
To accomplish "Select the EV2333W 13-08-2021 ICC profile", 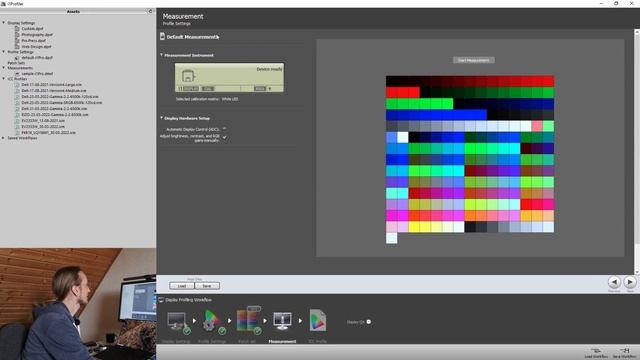I will tap(43, 121).
